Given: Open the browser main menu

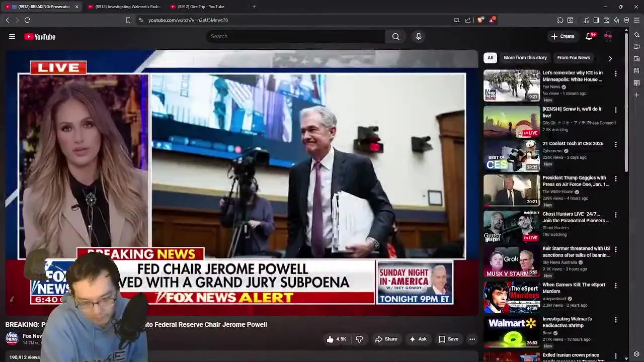Looking at the screenshot, I should (636, 20).
